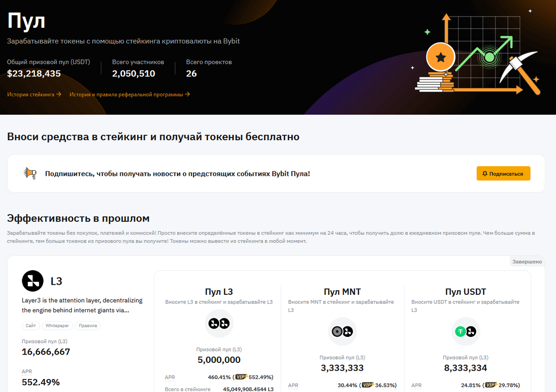This screenshot has height=392, width=556.
Task: Open История и правила реферальной программы link
Action: 130,94
